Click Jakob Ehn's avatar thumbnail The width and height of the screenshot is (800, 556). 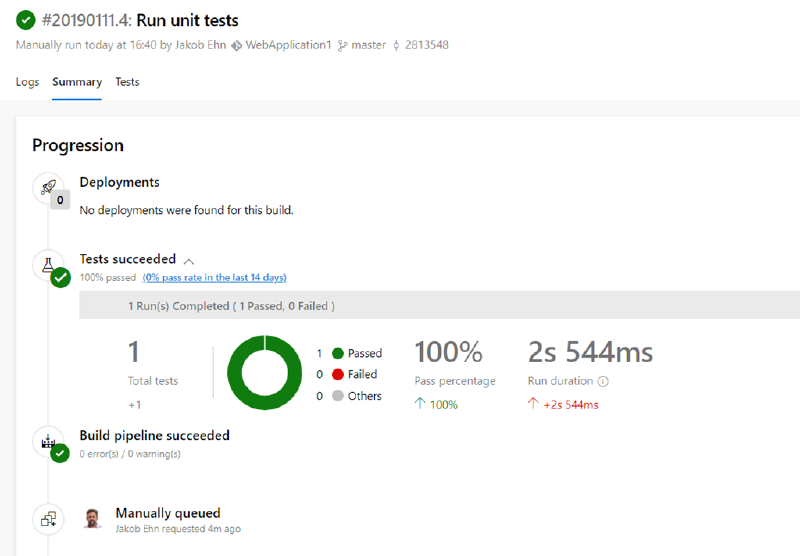[x=92, y=519]
